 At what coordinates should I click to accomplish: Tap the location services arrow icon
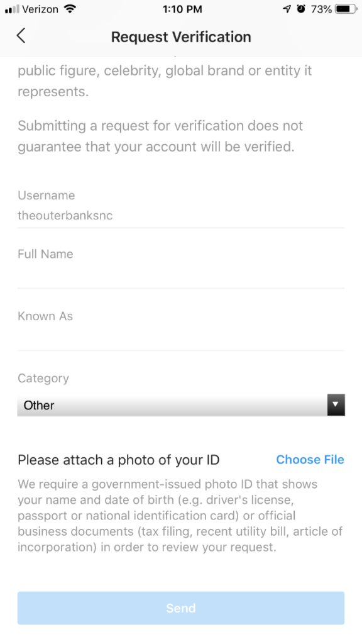point(287,9)
